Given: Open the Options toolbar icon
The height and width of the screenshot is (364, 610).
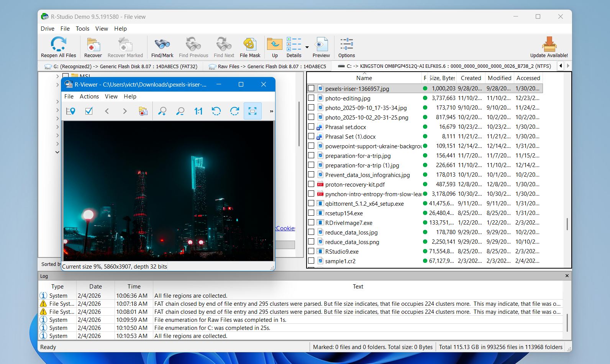Looking at the screenshot, I should pyautogui.click(x=346, y=45).
